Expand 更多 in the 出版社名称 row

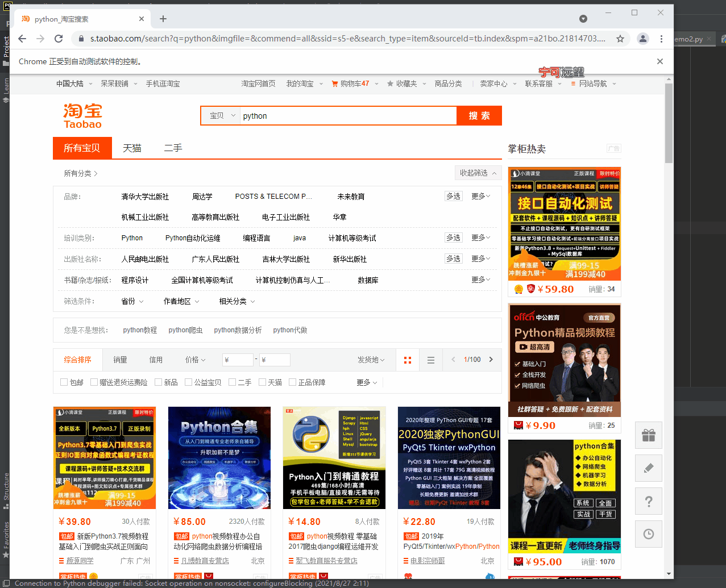click(x=480, y=258)
